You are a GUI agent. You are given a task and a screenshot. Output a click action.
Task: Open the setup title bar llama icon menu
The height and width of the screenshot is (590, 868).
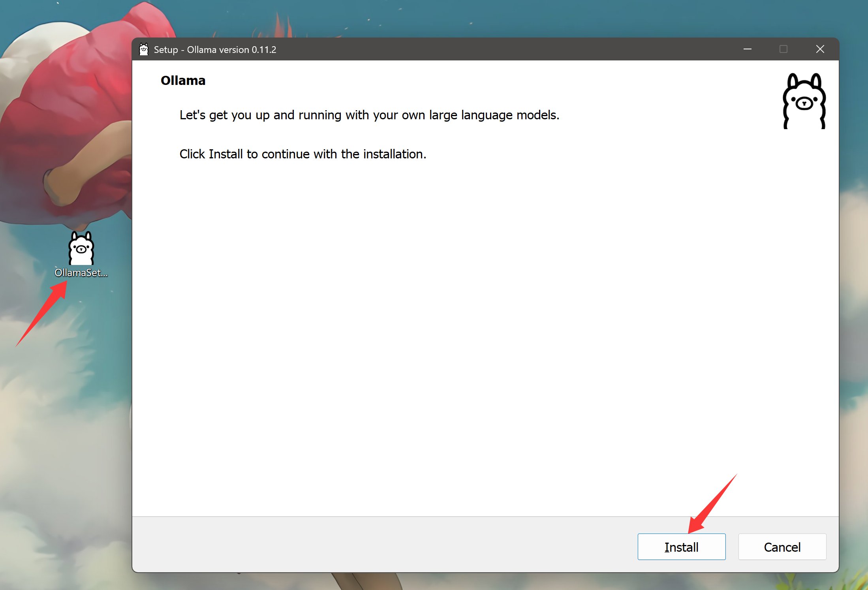pyautogui.click(x=144, y=49)
